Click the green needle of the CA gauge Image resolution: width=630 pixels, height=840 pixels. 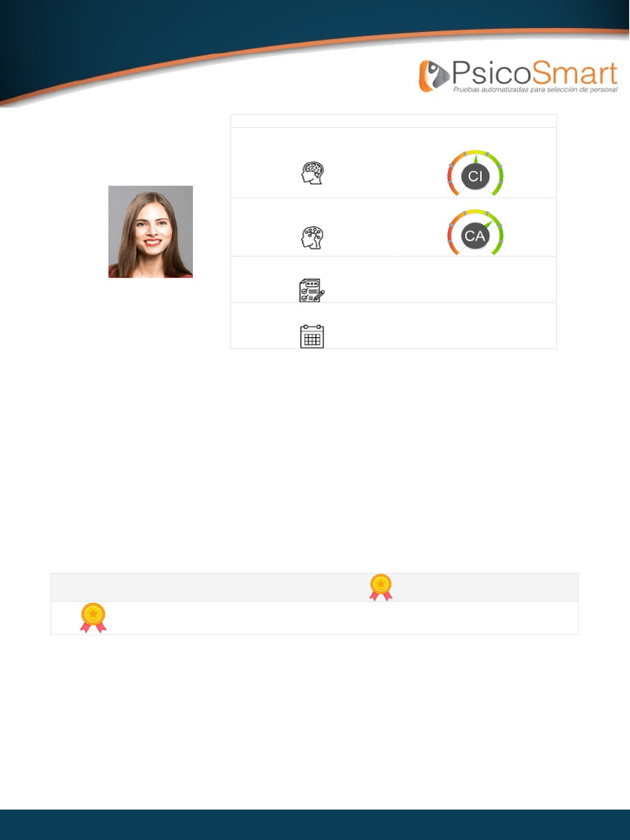pos(487,224)
